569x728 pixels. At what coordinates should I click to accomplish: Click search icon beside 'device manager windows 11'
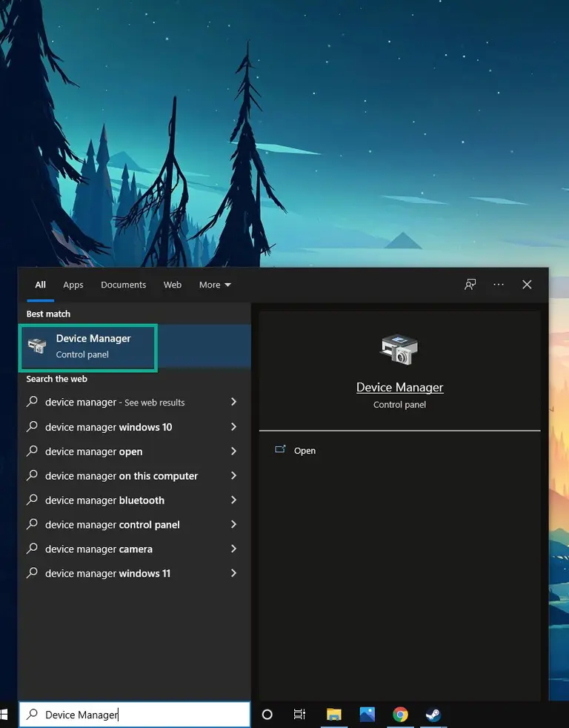pos(32,573)
